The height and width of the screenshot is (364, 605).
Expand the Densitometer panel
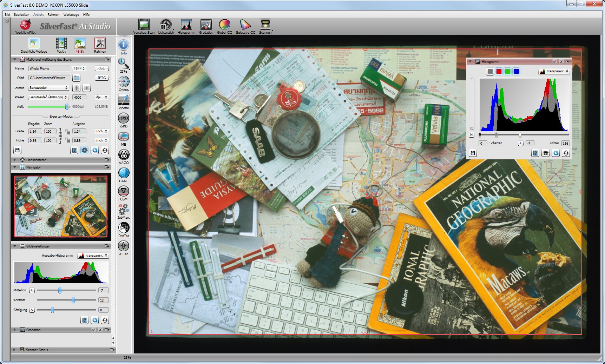(15, 160)
